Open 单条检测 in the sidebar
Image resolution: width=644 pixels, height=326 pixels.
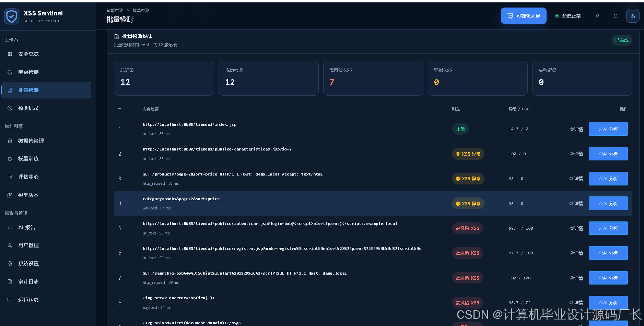click(46, 72)
